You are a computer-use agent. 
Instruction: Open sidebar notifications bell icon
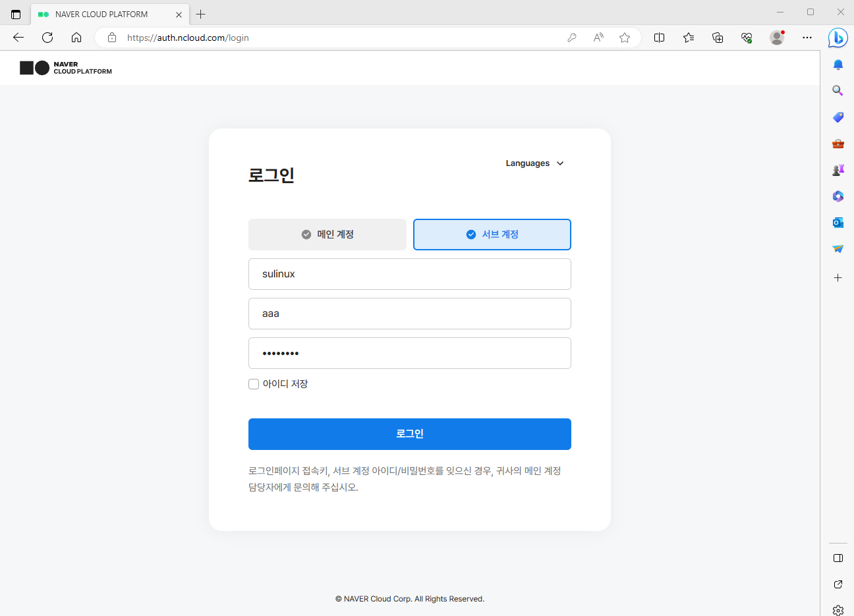coord(838,65)
